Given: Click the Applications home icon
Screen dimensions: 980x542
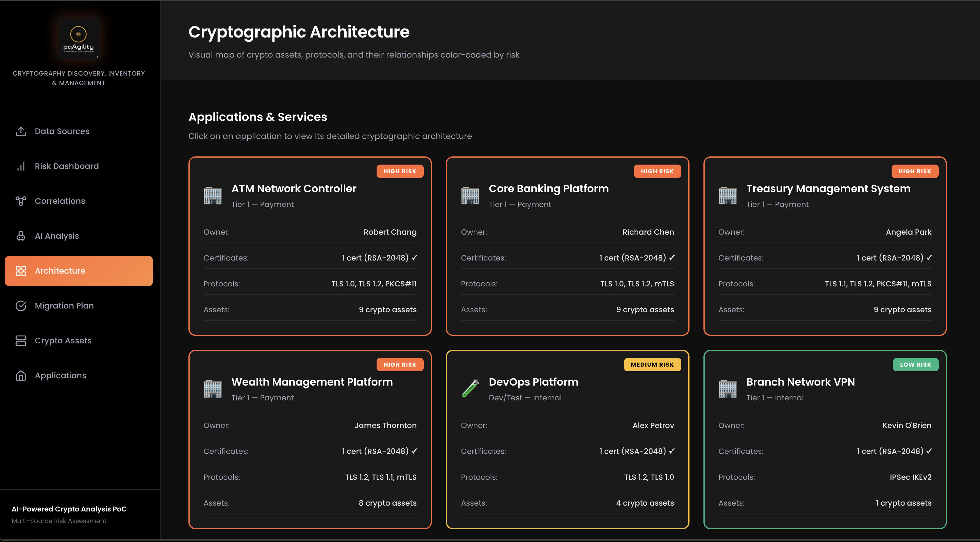Looking at the screenshot, I should (21, 375).
